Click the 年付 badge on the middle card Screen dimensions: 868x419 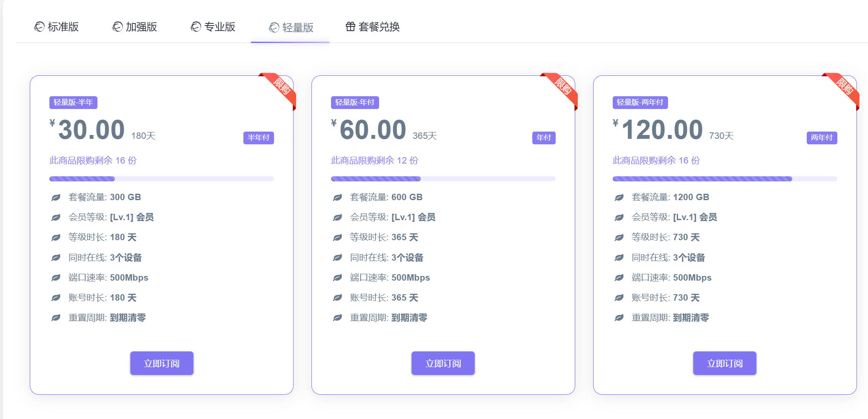click(x=543, y=138)
